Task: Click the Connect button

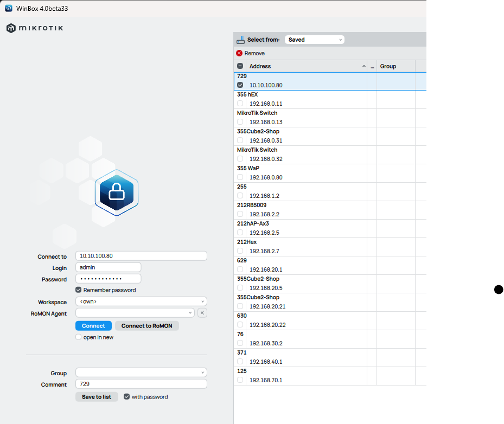Action: tap(93, 326)
